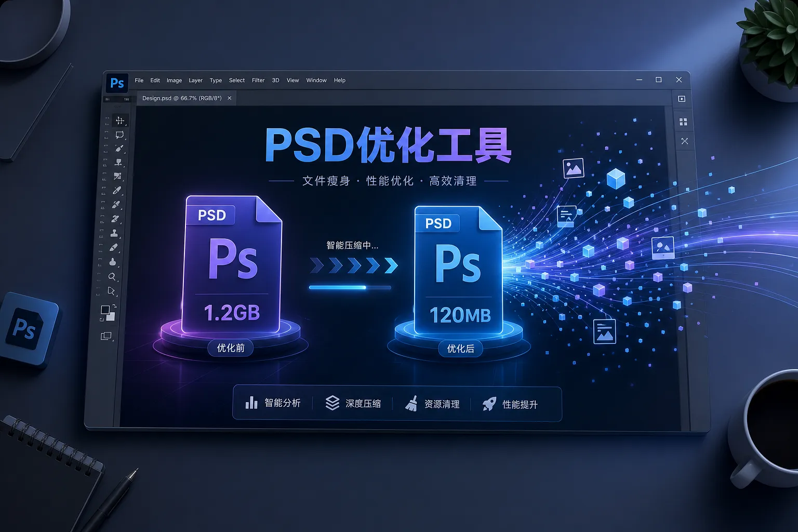Open the Help menu
The height and width of the screenshot is (532, 798).
[x=340, y=81]
